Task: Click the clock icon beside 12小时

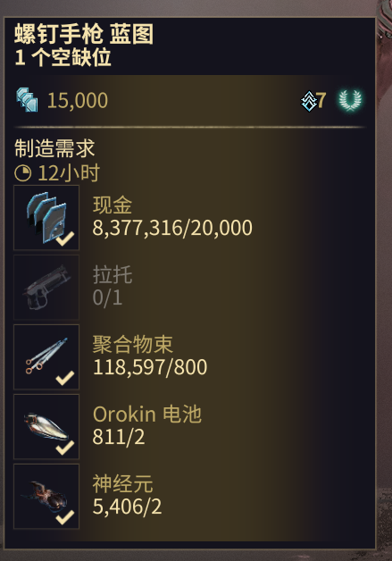Action: pyautogui.click(x=23, y=173)
